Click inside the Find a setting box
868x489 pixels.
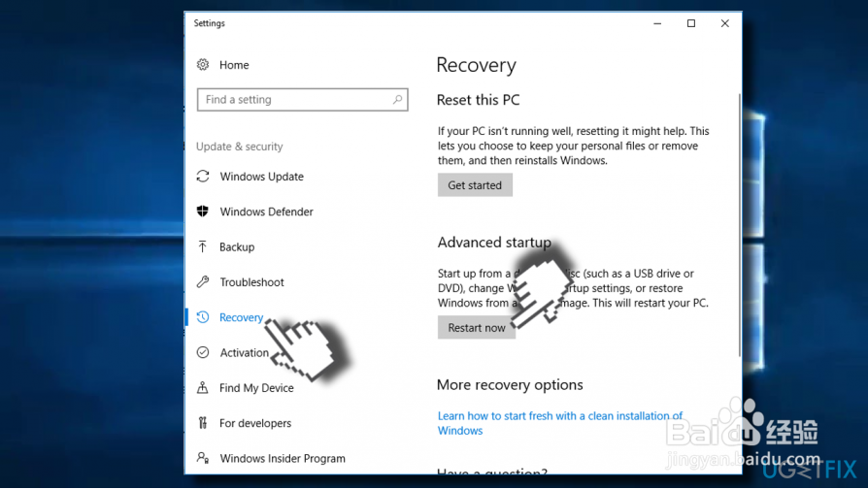pyautogui.click(x=302, y=100)
